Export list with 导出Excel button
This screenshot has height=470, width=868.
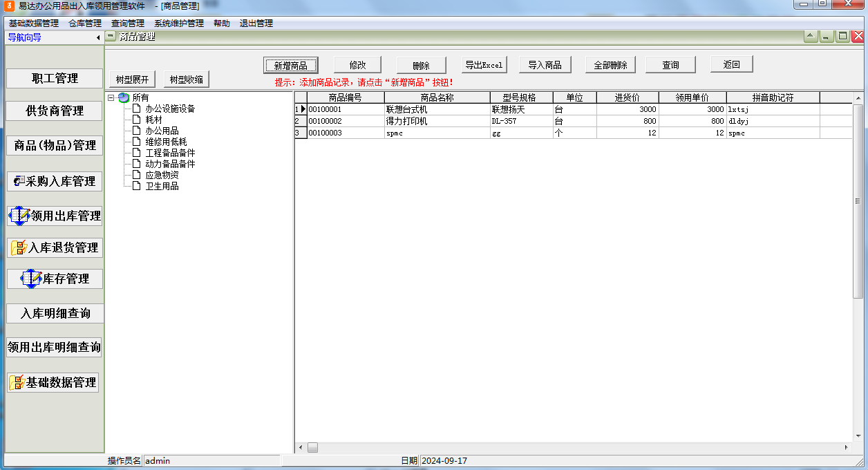[484, 65]
